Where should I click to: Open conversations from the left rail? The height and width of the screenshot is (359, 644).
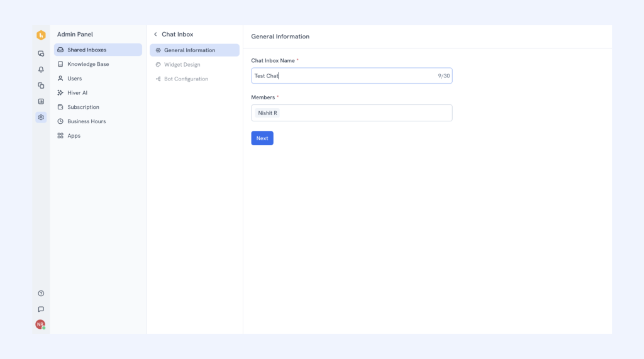click(x=41, y=54)
